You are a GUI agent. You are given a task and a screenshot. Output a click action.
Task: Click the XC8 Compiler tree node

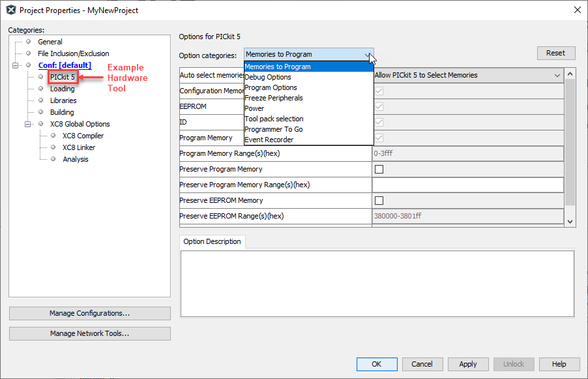pyautogui.click(x=83, y=136)
